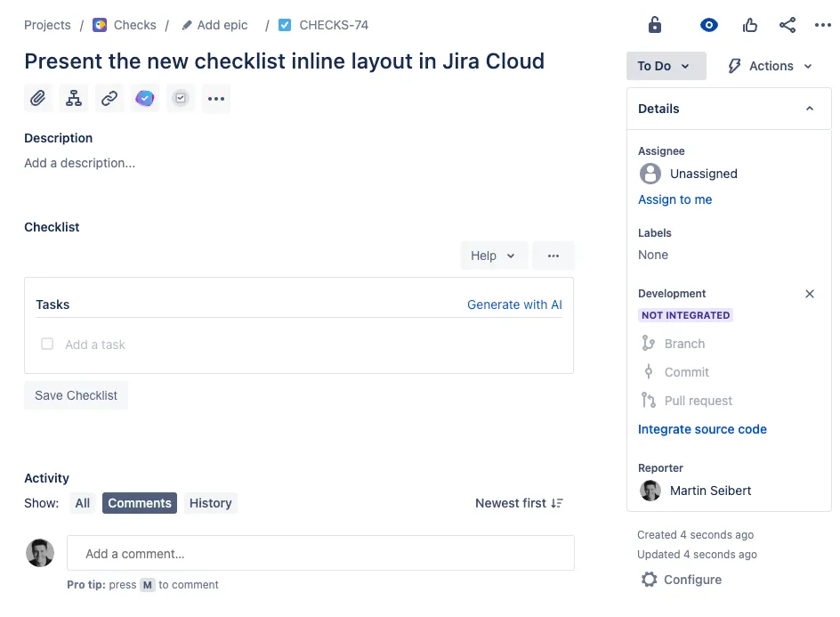The image size is (840, 617).
Task: Open the issue toolbar more options ellipsis
Action: point(216,98)
